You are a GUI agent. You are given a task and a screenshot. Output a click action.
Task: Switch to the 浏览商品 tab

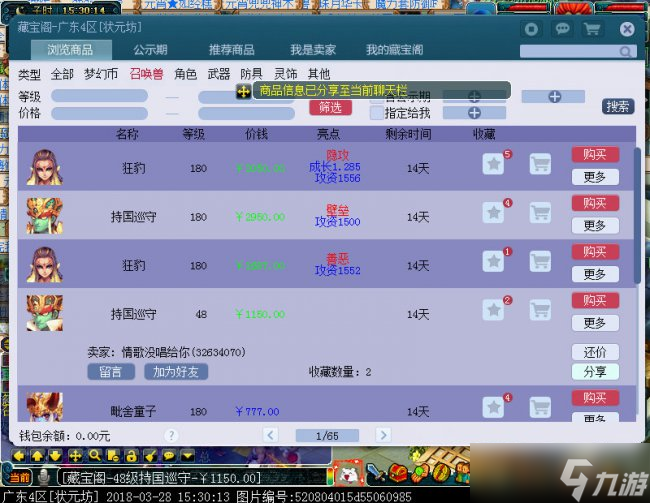coord(71,50)
